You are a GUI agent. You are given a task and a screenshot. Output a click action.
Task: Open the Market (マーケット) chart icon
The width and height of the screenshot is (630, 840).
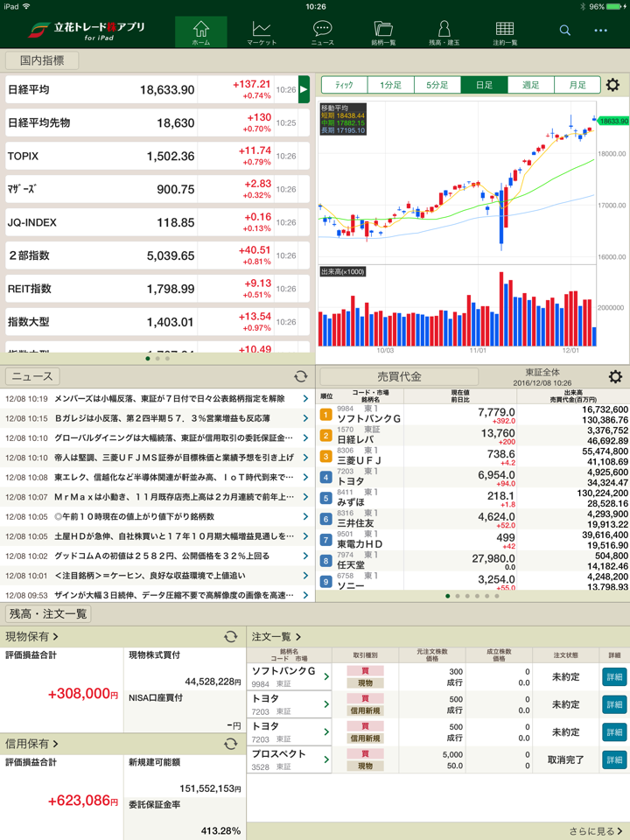(262, 32)
